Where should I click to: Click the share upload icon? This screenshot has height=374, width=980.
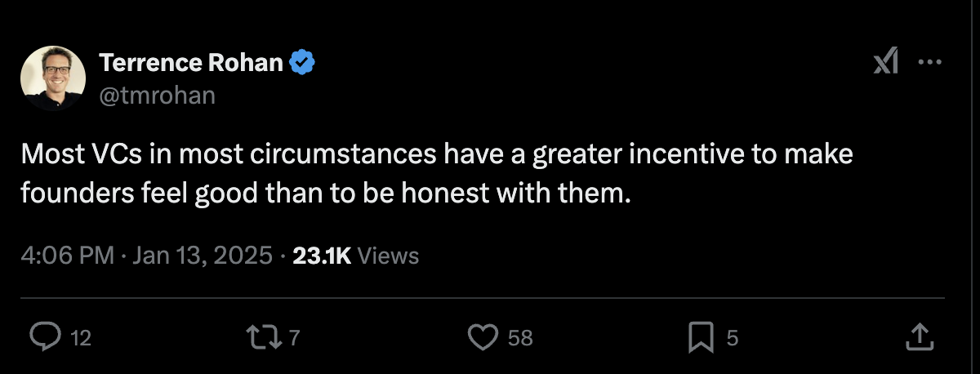point(918,336)
